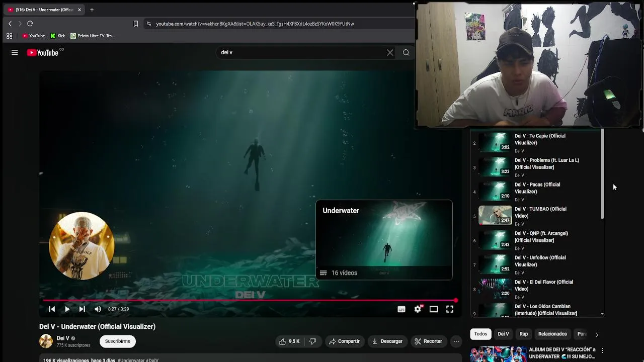Go back with the browser back arrow
This screenshot has width=644, height=362.
pyautogui.click(x=10, y=24)
